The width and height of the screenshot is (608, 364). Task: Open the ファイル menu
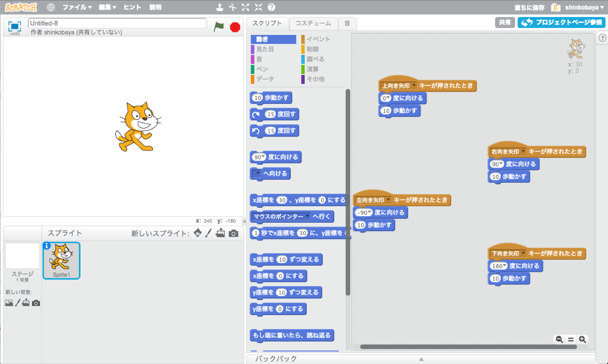[77, 7]
